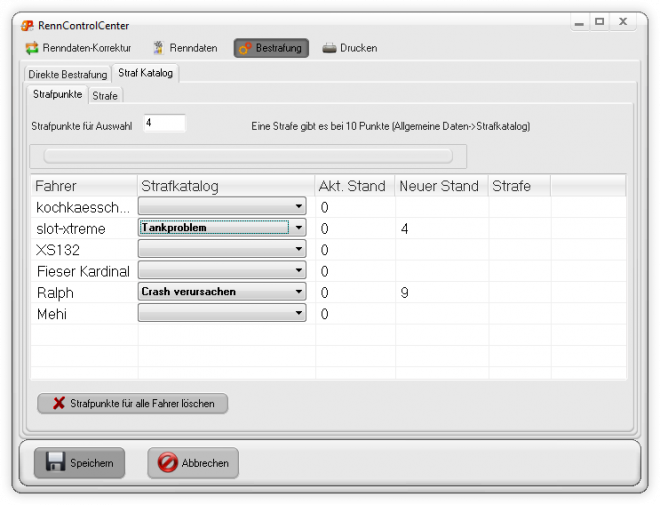Maximize the RennControlCenter window
This screenshot has height=505, width=660.
(600, 21)
